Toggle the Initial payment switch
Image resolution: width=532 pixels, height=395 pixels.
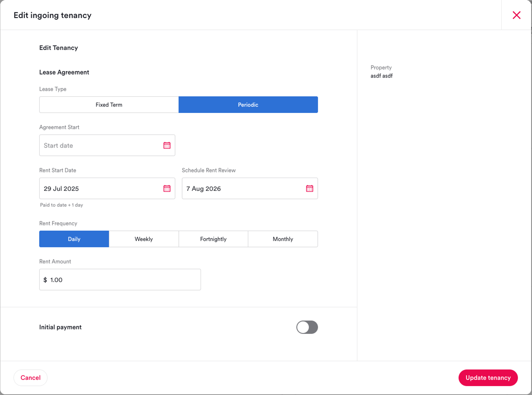pyautogui.click(x=307, y=327)
